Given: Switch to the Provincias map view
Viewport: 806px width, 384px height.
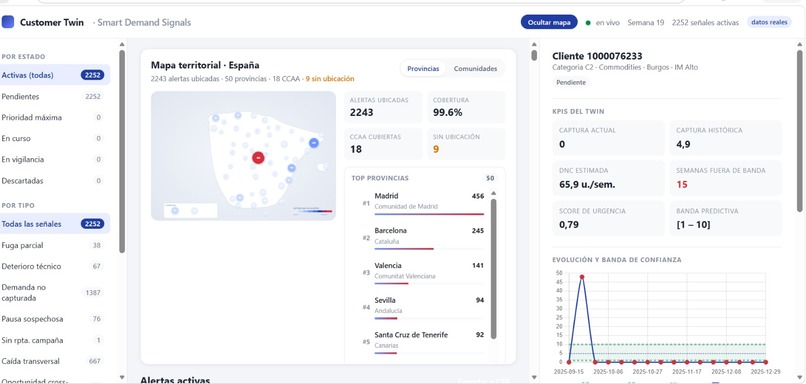Looking at the screenshot, I should (423, 68).
